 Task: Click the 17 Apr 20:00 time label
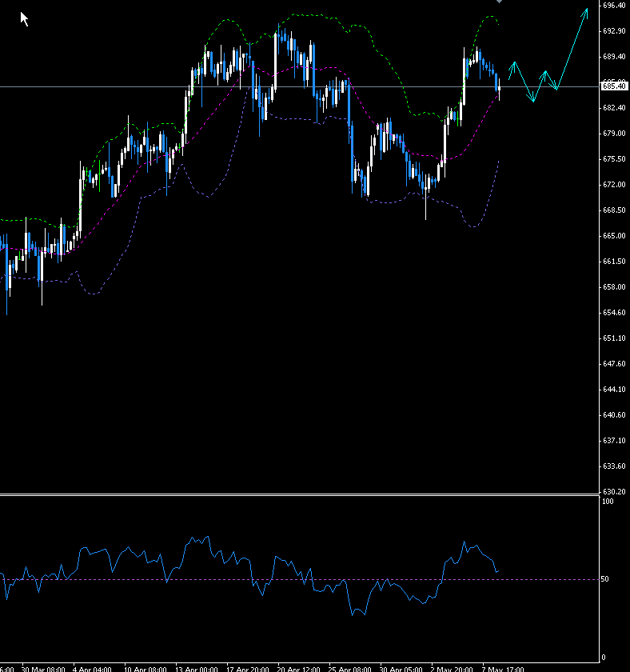[248, 669]
